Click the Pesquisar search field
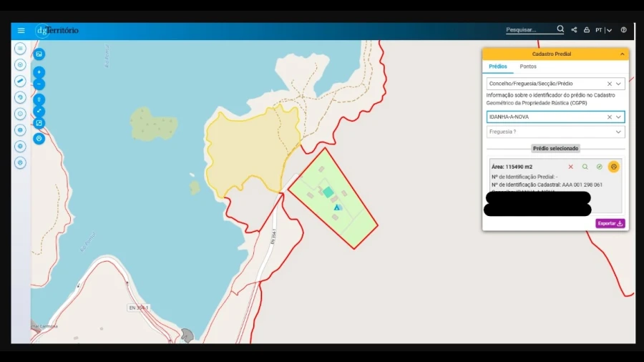This screenshot has width=644, height=362. pos(530,30)
